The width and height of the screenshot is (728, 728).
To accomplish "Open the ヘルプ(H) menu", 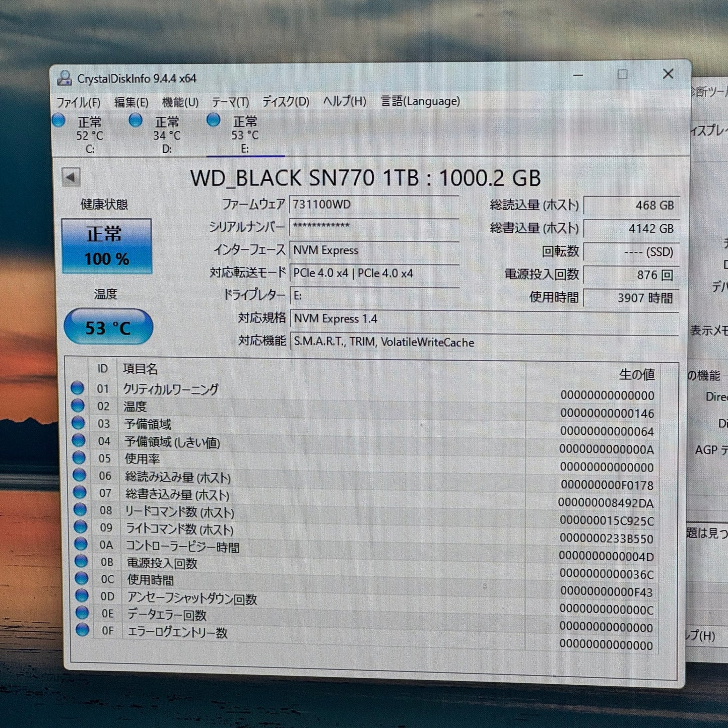I will pyautogui.click(x=345, y=101).
